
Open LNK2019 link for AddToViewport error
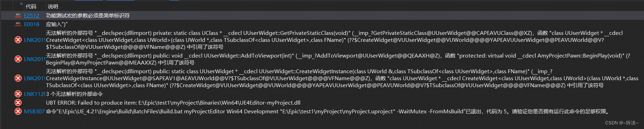[34, 59]
